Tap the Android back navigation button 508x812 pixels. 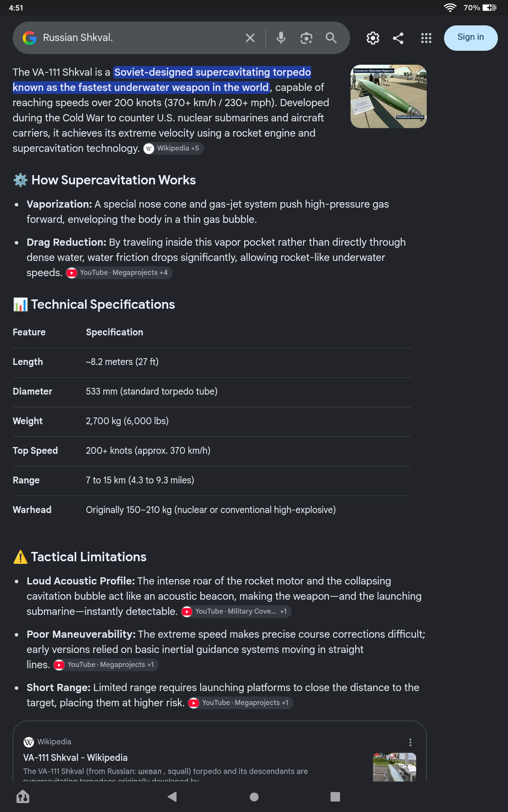click(x=172, y=797)
